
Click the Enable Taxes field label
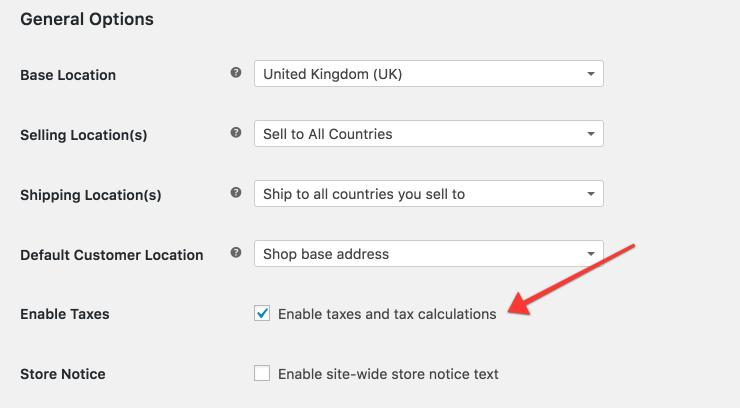click(x=65, y=314)
